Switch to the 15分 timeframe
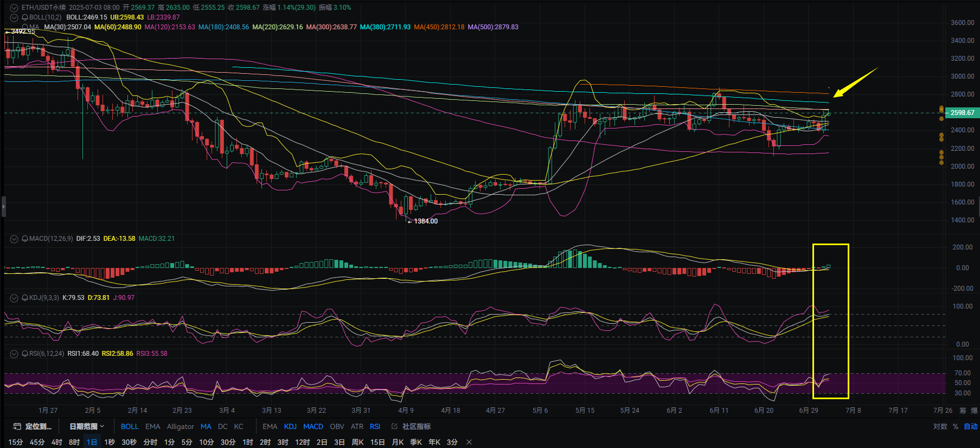This screenshot has height=448, width=980. point(16,442)
